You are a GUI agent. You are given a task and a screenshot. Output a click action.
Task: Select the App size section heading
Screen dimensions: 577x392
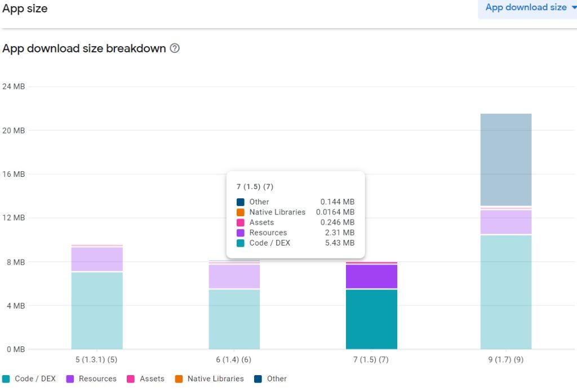pos(25,8)
